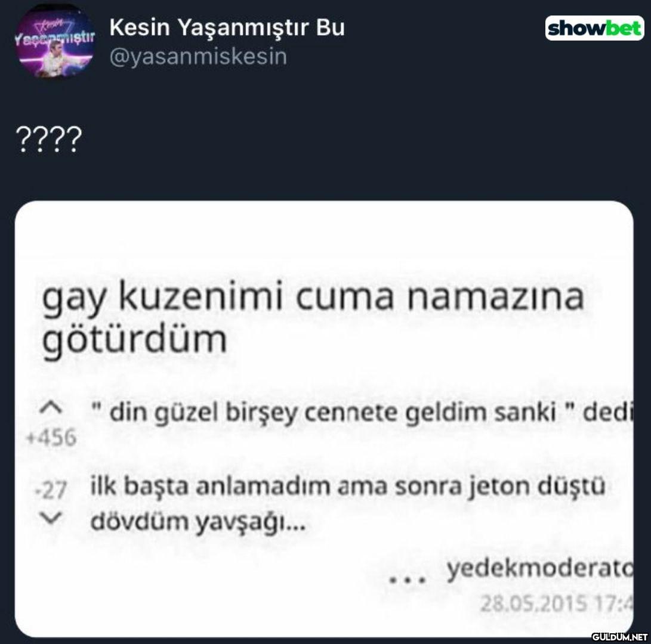Click the götürdüm word in the title
651x644 pixels.
point(134,339)
